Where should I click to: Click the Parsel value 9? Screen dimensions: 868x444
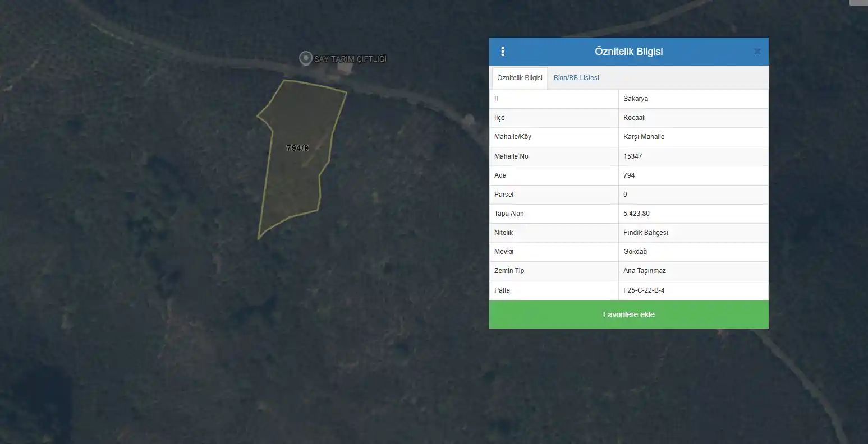tap(626, 195)
